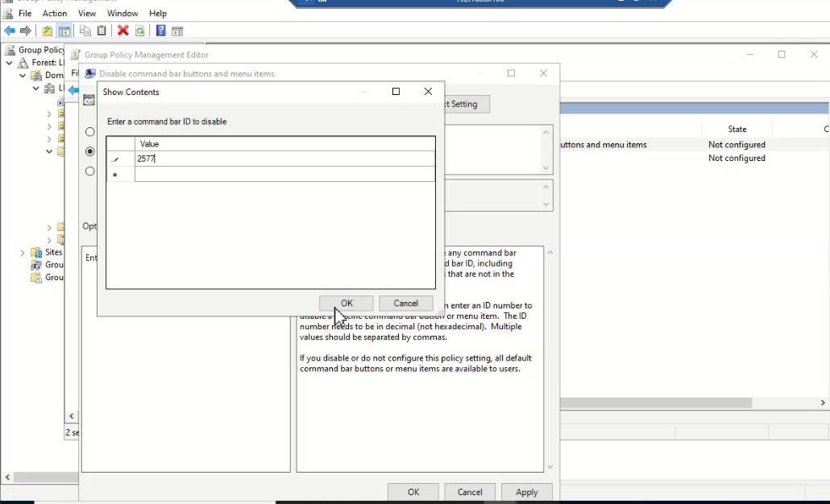Select the Enabled radio button

tap(89, 151)
